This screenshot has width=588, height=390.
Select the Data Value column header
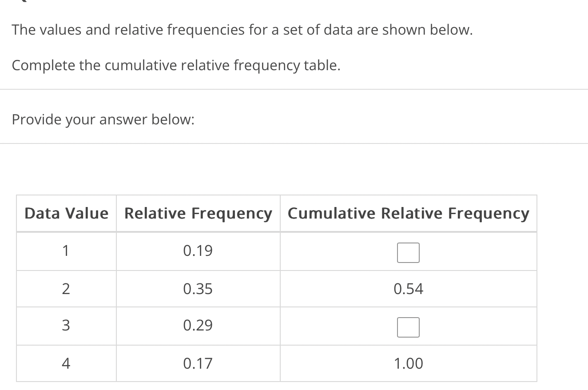tap(66, 214)
